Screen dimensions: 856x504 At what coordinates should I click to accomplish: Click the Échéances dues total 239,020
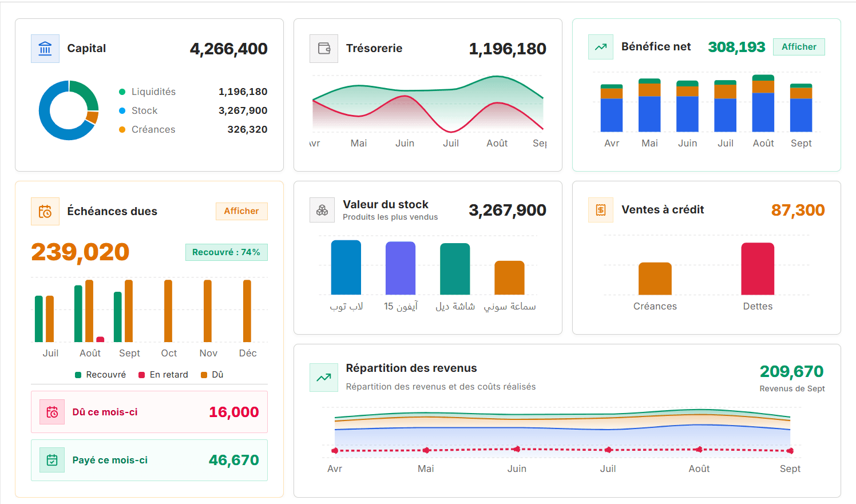tap(80, 252)
